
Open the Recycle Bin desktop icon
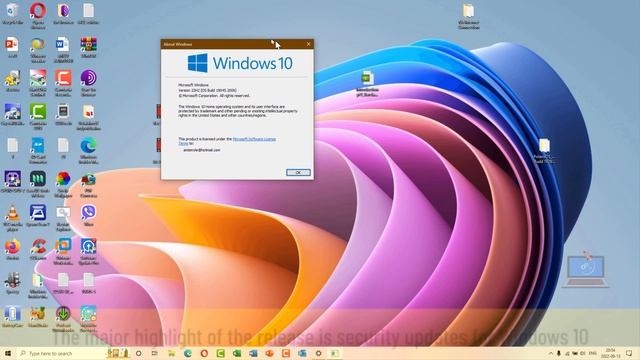(x=12, y=13)
